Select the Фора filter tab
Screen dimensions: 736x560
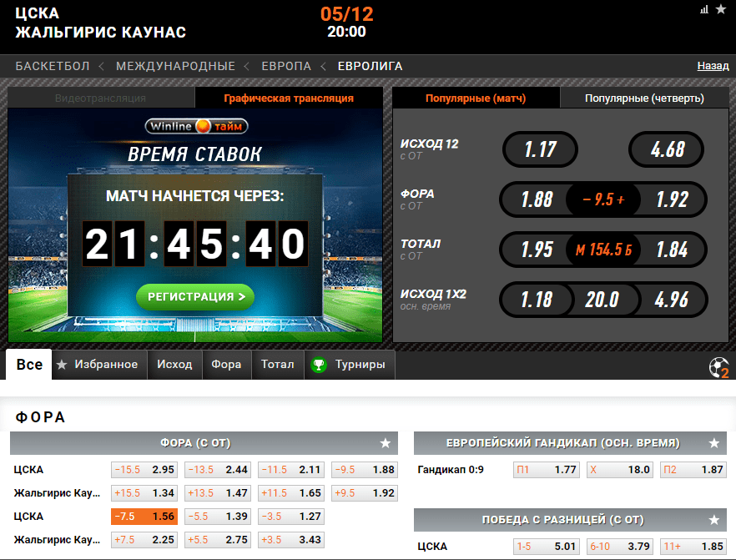[x=226, y=365]
